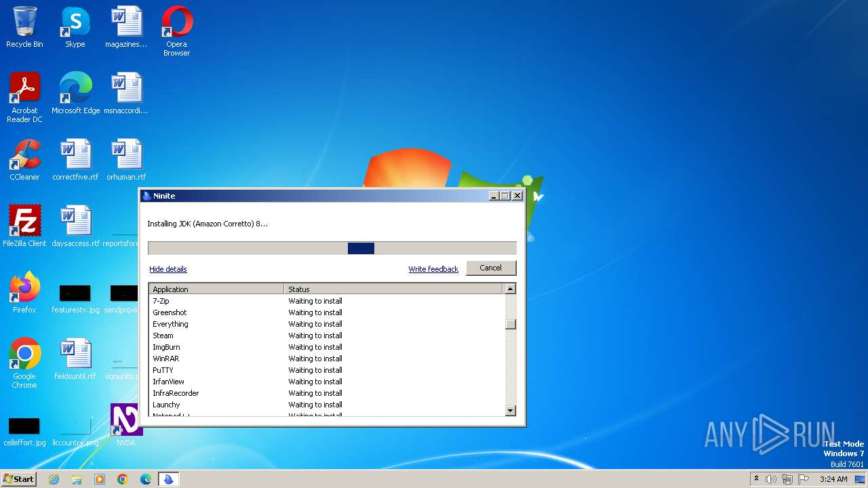Click the install progress bar
The height and width of the screenshot is (488, 868).
[x=332, y=248]
